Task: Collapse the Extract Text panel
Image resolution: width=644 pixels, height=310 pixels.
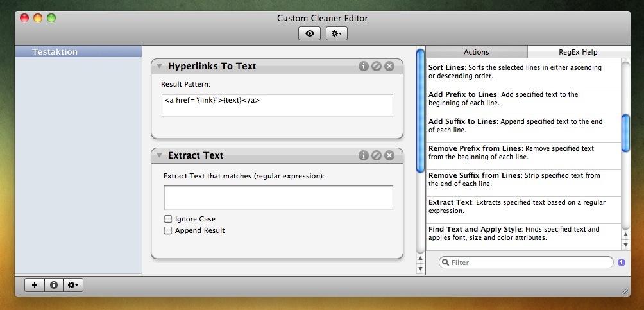Action: click(x=159, y=155)
